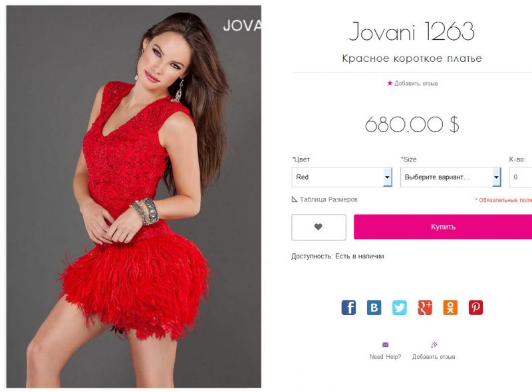
Task: Click the envelope icon above Need Help
Action: (x=385, y=345)
